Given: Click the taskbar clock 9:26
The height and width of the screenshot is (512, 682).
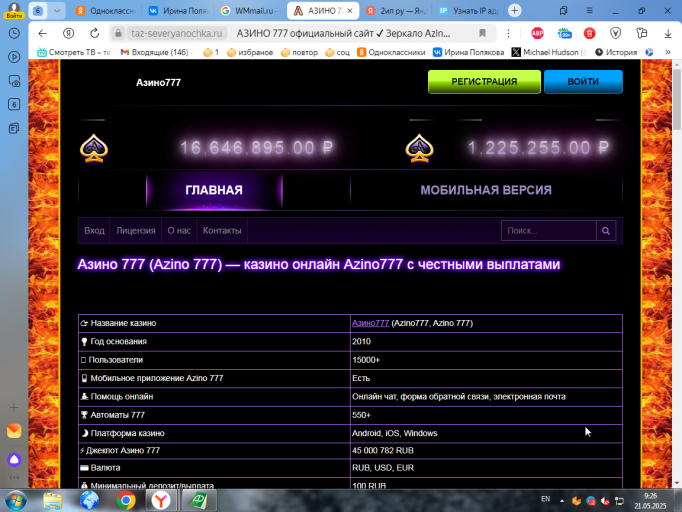Looking at the screenshot, I should click(x=650, y=501).
